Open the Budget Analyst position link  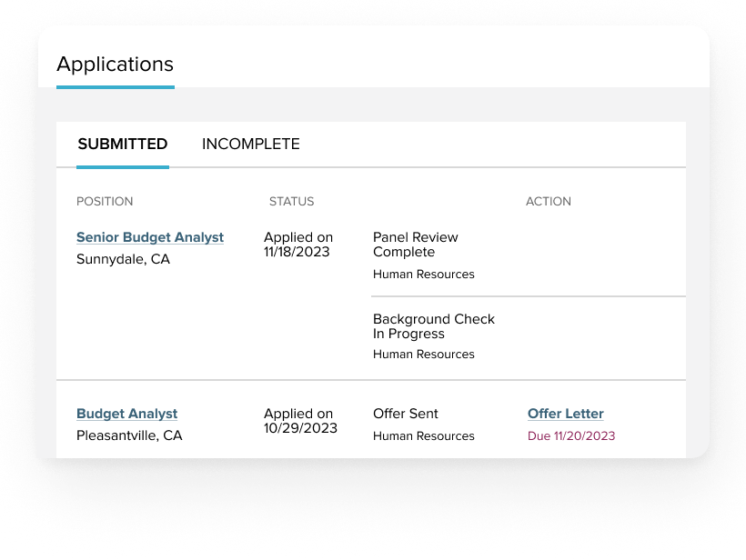pyautogui.click(x=127, y=414)
